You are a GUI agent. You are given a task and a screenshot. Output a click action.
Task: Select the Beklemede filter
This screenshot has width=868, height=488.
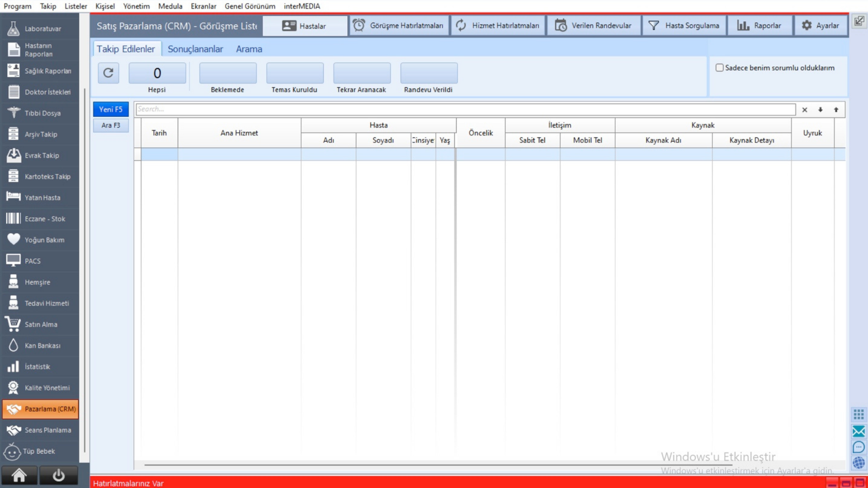227,74
